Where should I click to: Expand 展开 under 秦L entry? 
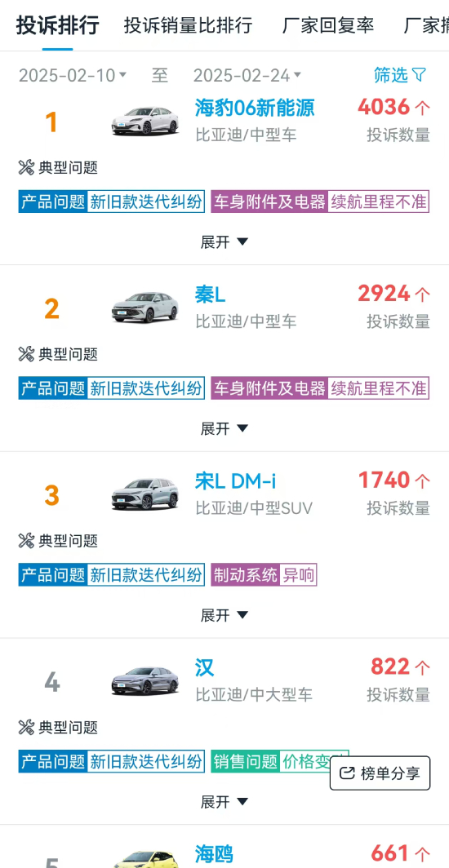point(224,428)
